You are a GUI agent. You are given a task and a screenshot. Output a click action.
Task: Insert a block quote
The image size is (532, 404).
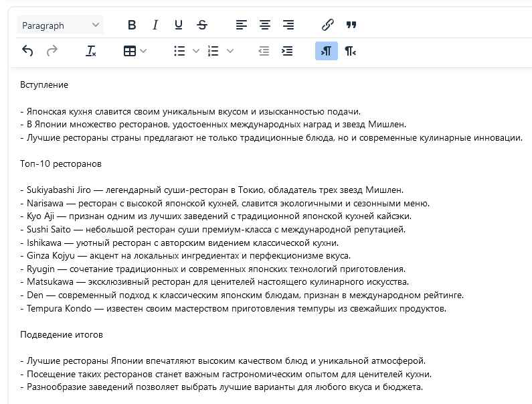pyautogui.click(x=351, y=25)
